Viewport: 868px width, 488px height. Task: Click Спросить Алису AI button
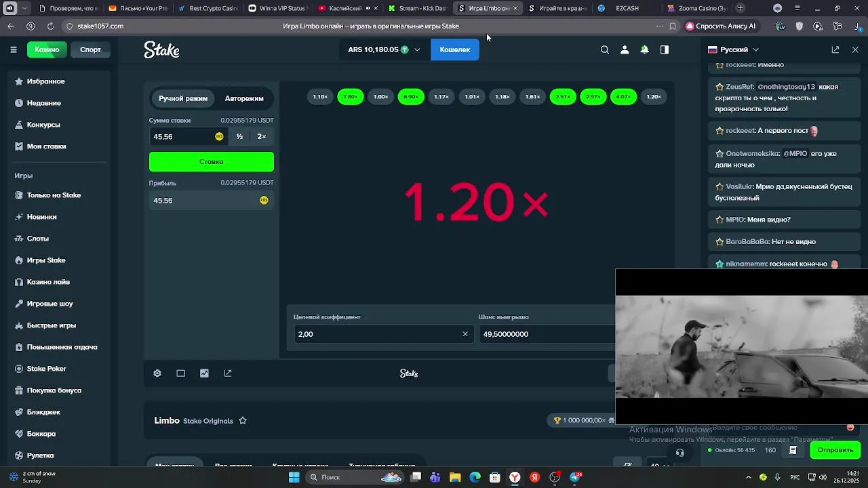coord(720,26)
